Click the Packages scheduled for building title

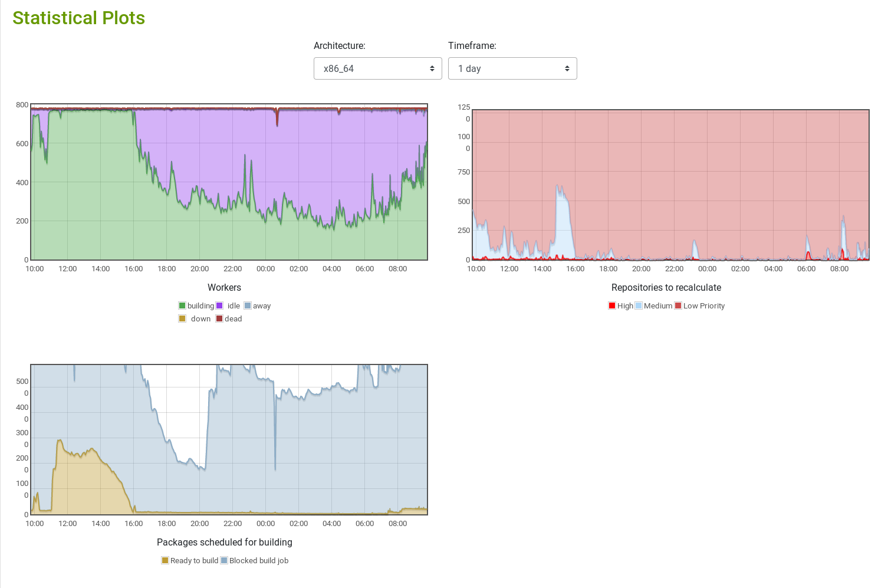coord(225,543)
